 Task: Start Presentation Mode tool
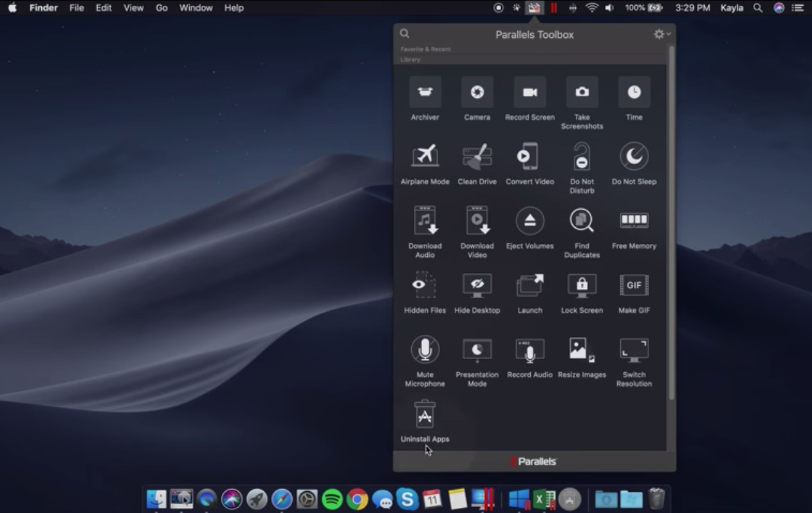click(x=477, y=350)
